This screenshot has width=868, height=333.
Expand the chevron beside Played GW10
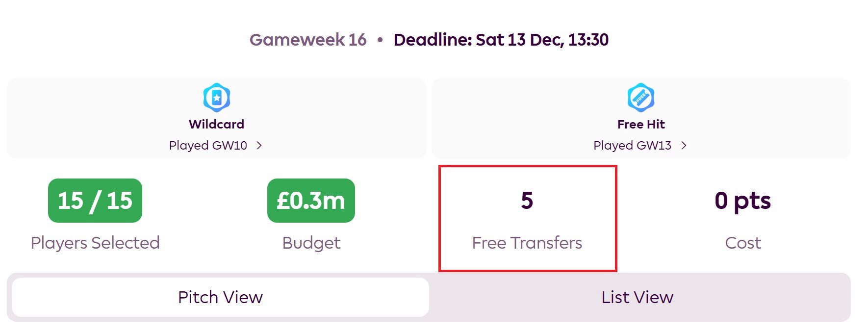[x=259, y=146]
